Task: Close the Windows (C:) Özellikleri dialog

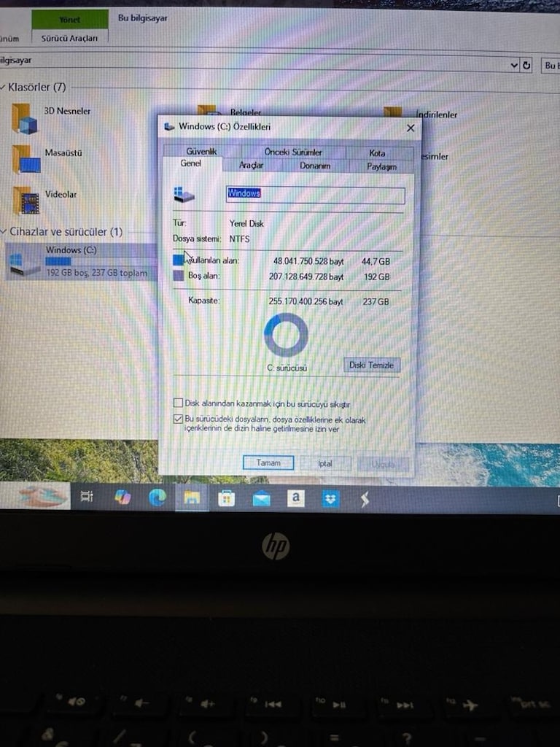Action: point(411,128)
